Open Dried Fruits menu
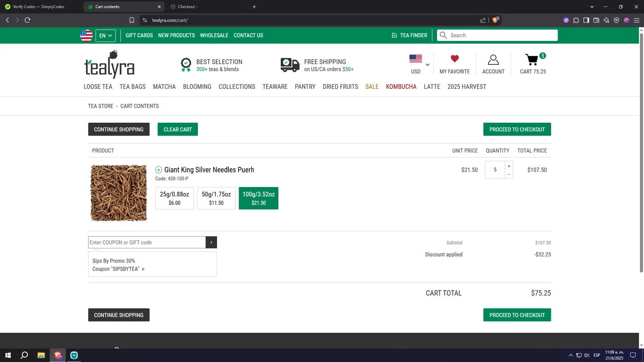Viewport: 644px width, 362px height. (340, 87)
